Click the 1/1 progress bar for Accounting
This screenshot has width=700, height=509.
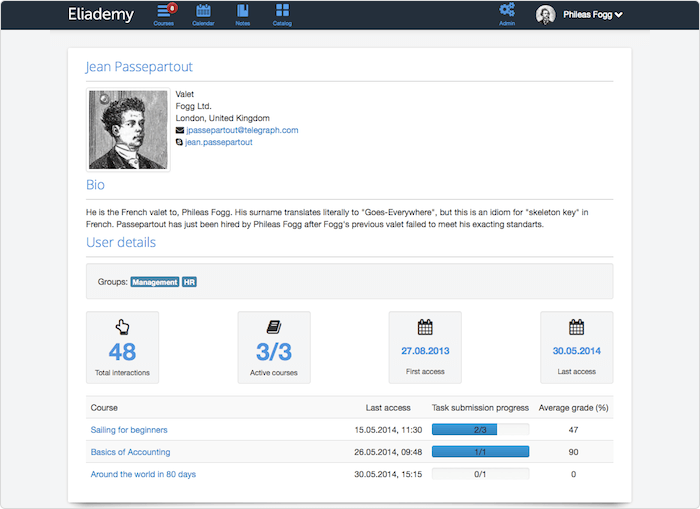click(x=480, y=452)
